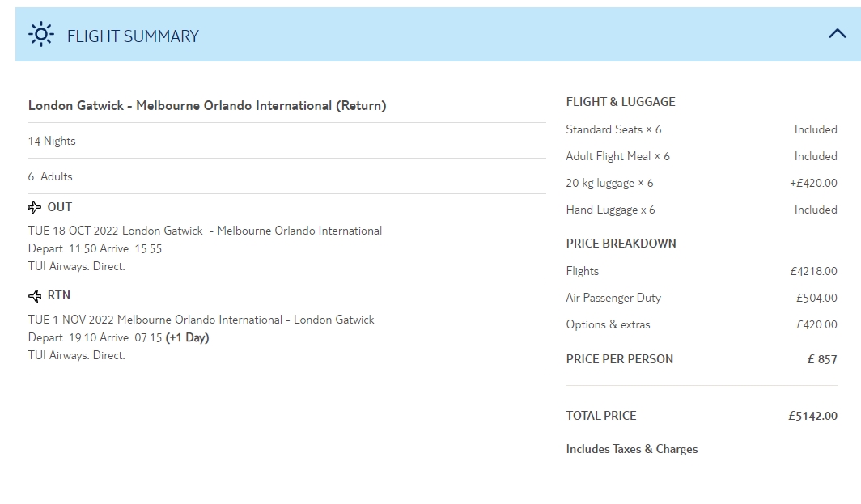The image size is (861, 504).
Task: Select the London Gatwick route heading
Action: (207, 106)
